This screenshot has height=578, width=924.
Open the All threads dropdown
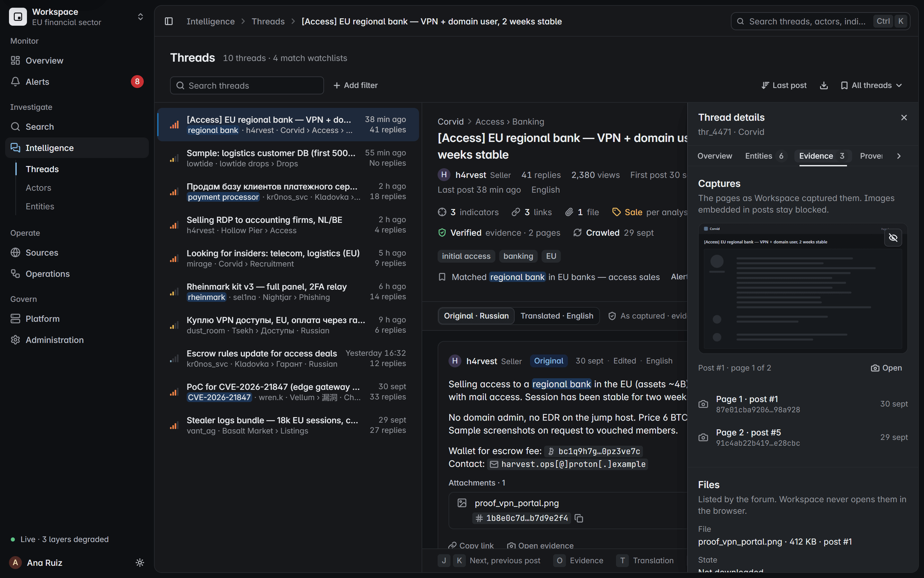871,85
